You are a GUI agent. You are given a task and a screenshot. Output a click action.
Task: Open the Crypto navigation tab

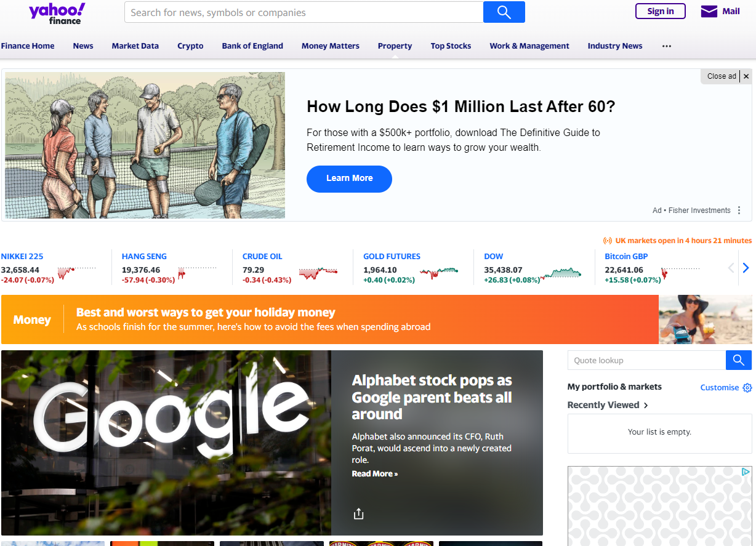point(190,46)
